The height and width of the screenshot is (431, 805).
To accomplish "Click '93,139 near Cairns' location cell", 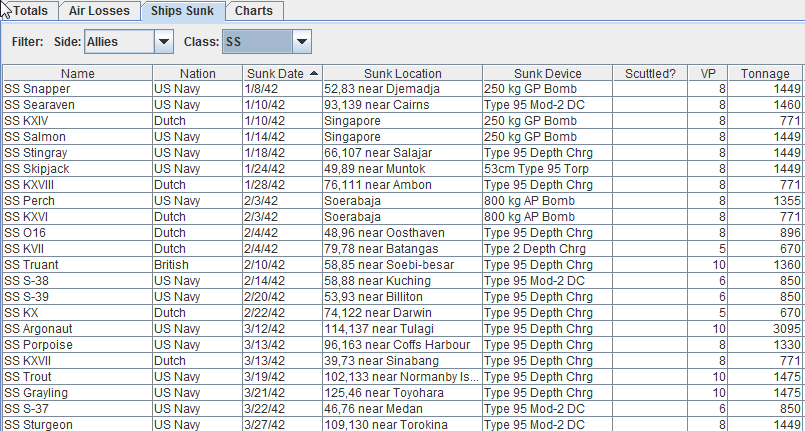I will pyautogui.click(x=403, y=105).
